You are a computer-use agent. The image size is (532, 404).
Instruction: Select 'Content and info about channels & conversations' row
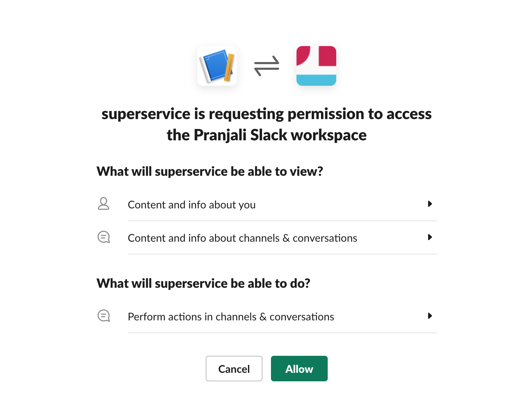click(x=242, y=238)
